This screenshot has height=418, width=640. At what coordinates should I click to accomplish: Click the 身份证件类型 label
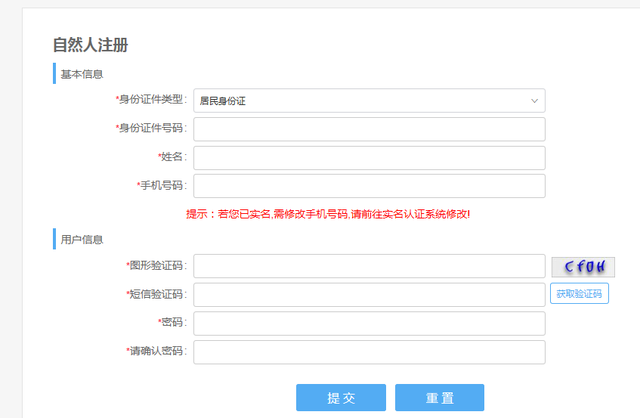tap(151, 99)
